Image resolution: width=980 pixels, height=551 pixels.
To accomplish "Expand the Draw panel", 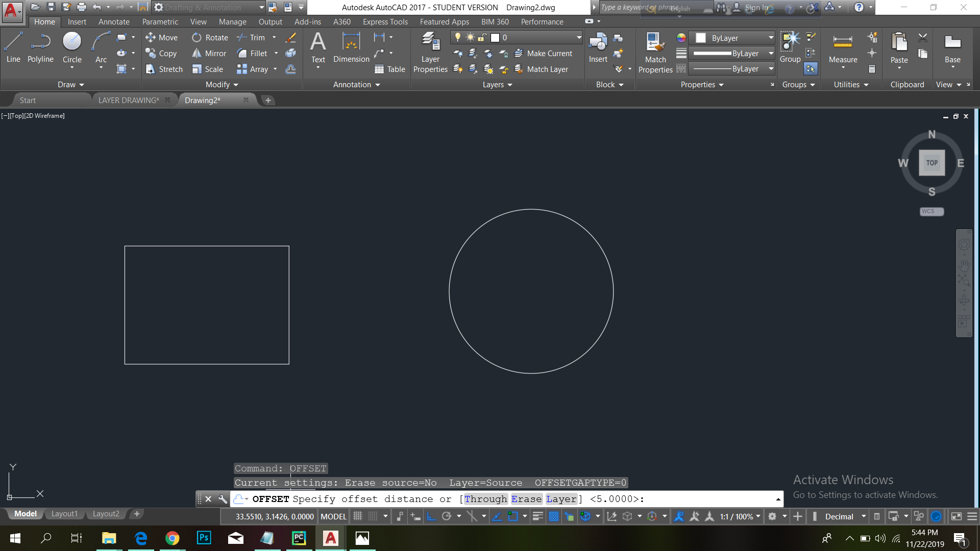I will (70, 85).
